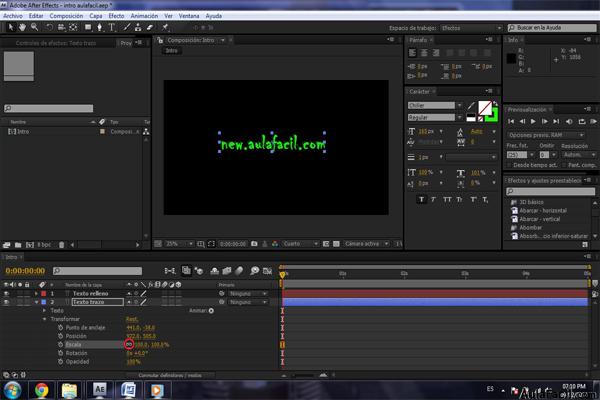Select the Hand tool
Viewport: 600px width, 400px height.
(x=22, y=27)
